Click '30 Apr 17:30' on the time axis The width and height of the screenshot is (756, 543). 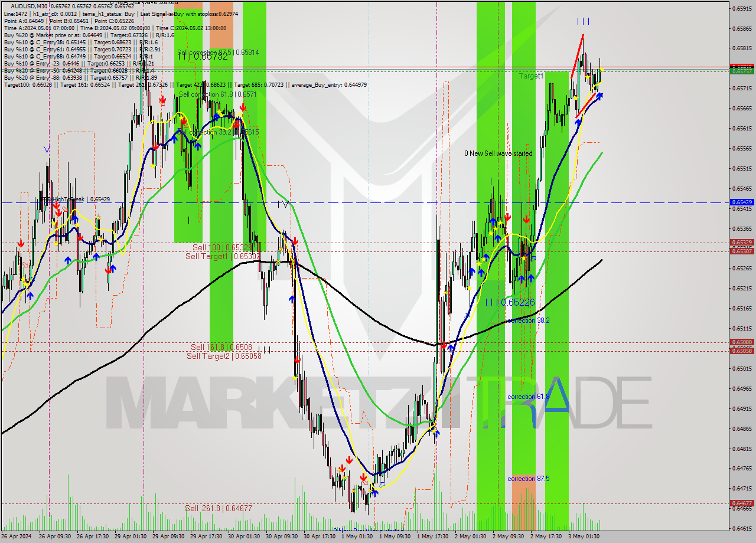click(x=320, y=537)
